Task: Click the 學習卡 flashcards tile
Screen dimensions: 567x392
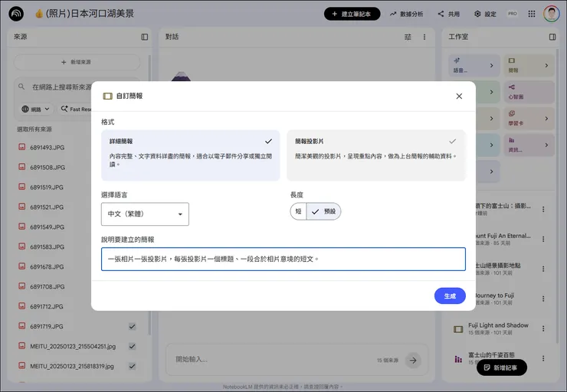Action: [x=529, y=119]
